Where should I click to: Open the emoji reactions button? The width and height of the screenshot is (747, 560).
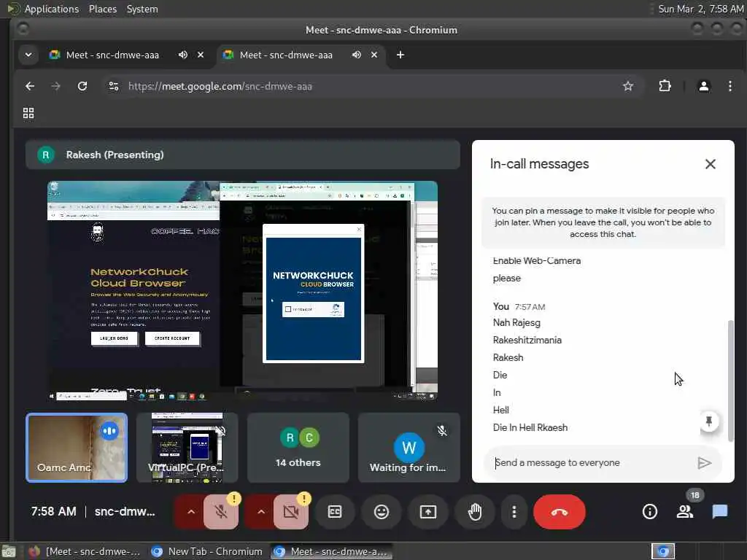(x=381, y=512)
